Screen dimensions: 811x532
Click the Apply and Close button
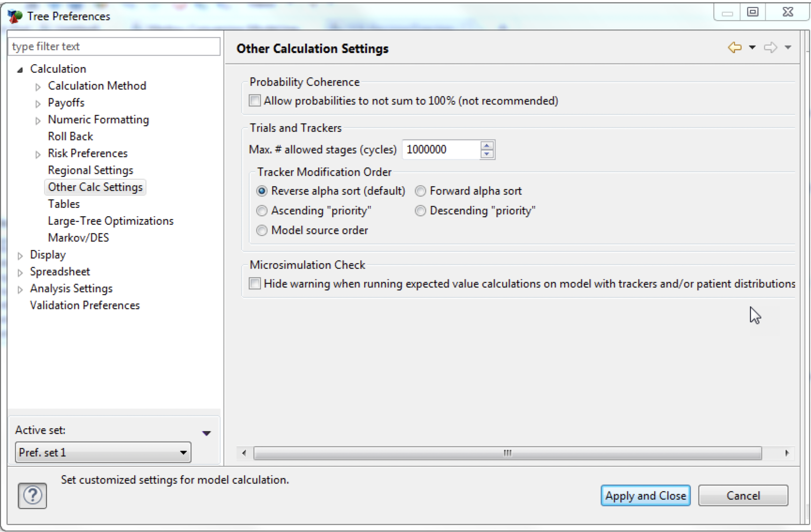click(645, 495)
